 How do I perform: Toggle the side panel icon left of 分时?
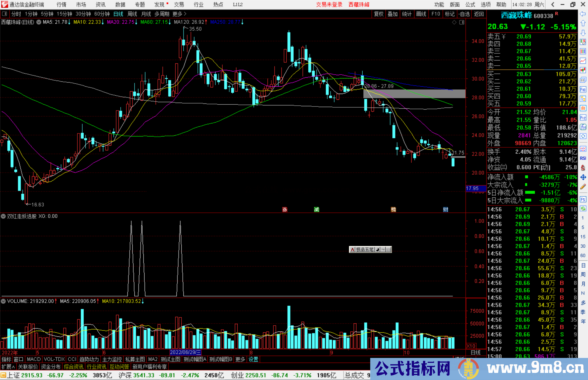5,14
